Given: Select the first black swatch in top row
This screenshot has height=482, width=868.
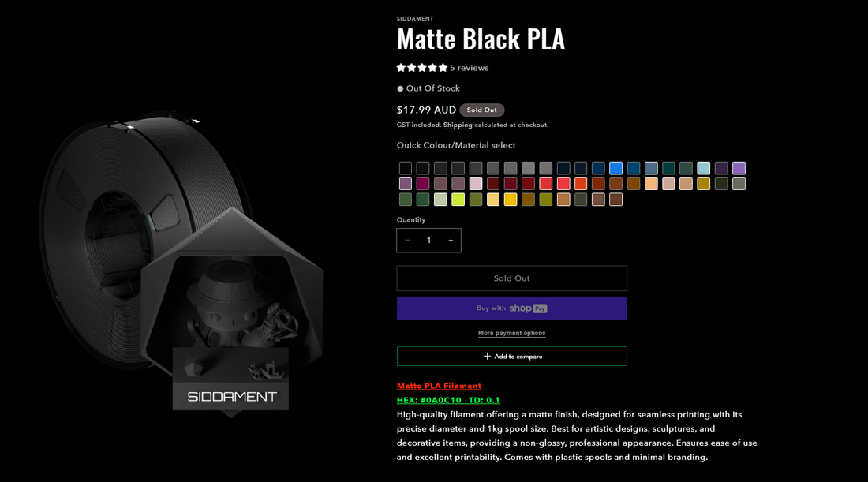Looking at the screenshot, I should pyautogui.click(x=406, y=168).
